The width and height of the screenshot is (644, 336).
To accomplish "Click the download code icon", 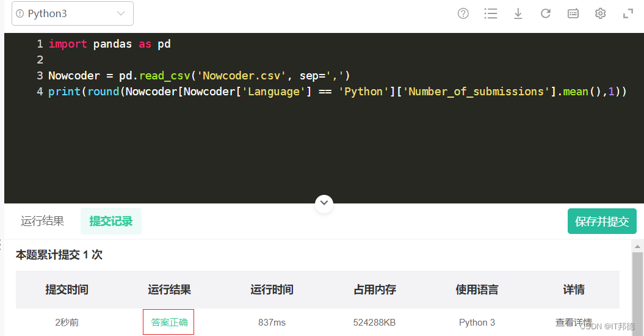I will coord(518,13).
